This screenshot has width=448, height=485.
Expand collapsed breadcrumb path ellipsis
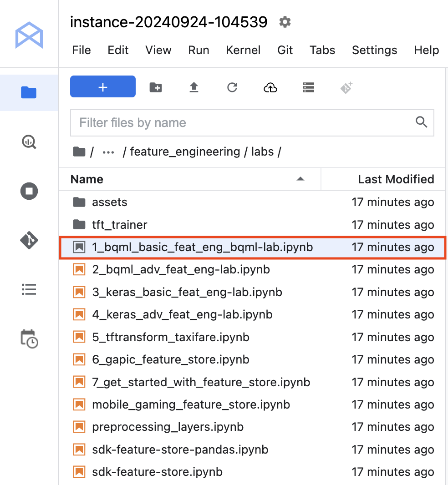pyautogui.click(x=108, y=152)
